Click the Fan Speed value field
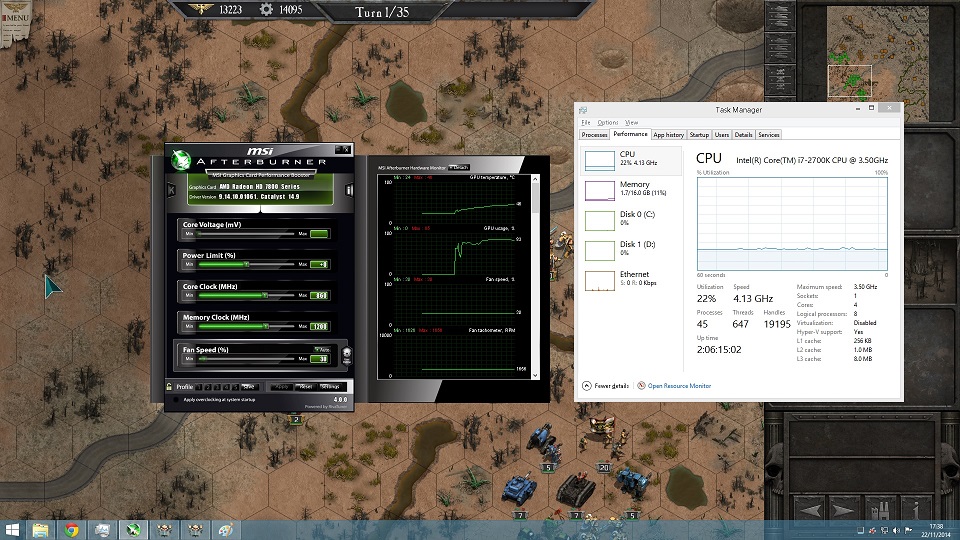Viewport: 960px width, 540px height. [x=320, y=359]
